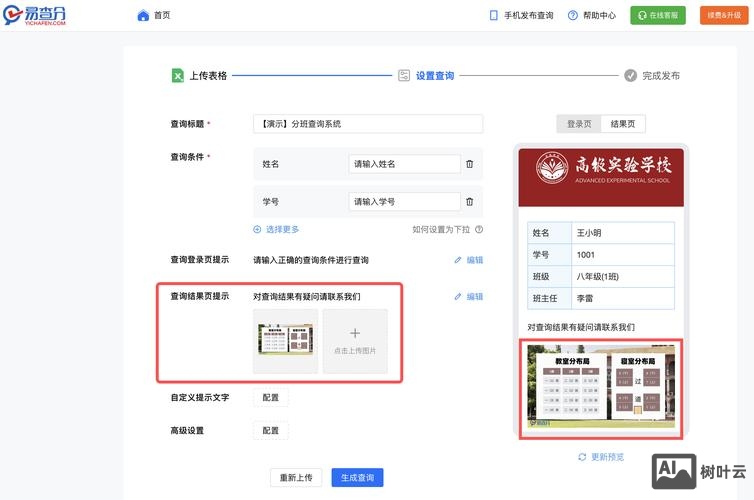The width and height of the screenshot is (754, 500).
Task: Click the plus icon next to 选择更多
Action: (x=257, y=229)
